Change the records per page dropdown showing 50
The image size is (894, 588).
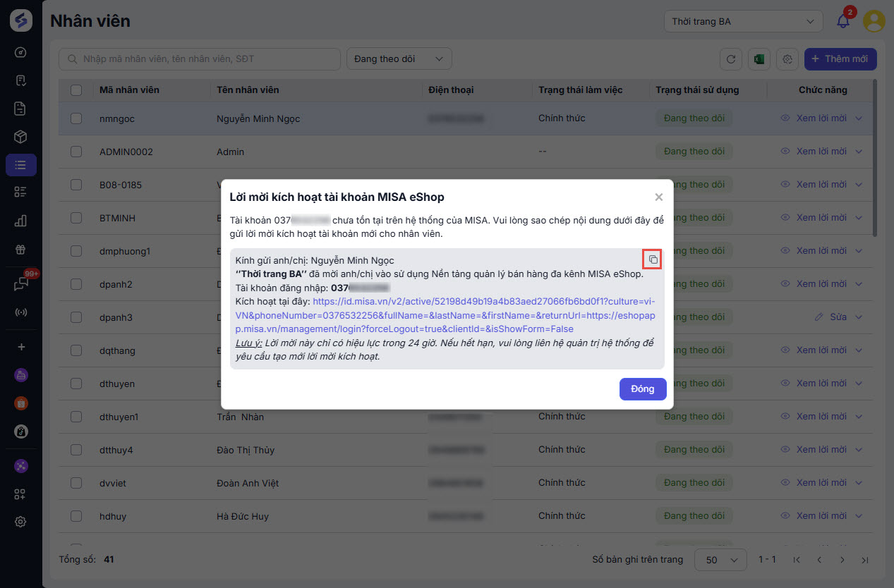tap(720, 560)
